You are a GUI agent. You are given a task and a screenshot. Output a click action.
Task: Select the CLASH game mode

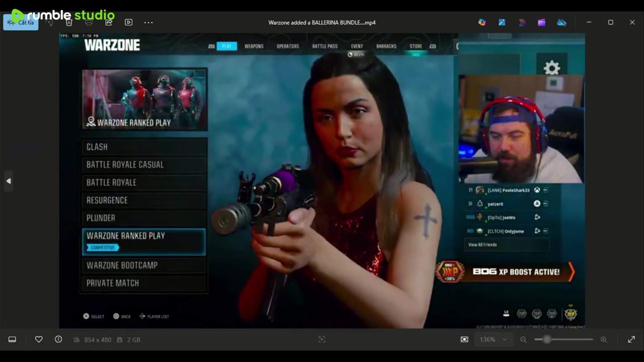click(144, 147)
